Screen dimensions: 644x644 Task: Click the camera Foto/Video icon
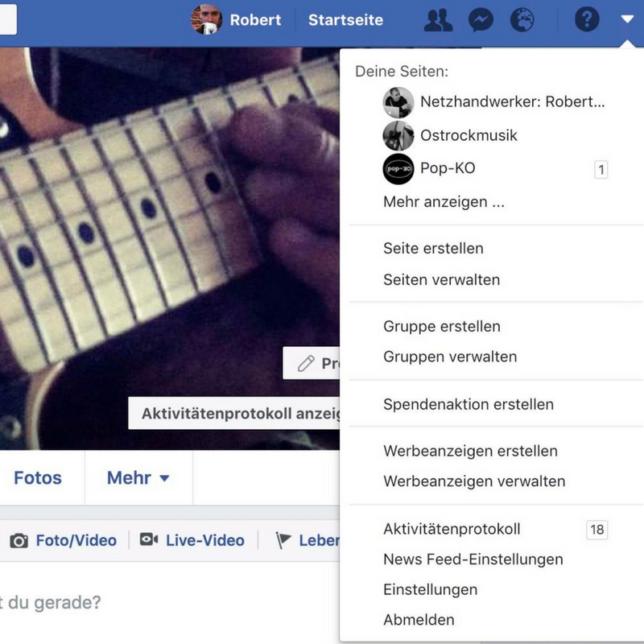pos(19,540)
